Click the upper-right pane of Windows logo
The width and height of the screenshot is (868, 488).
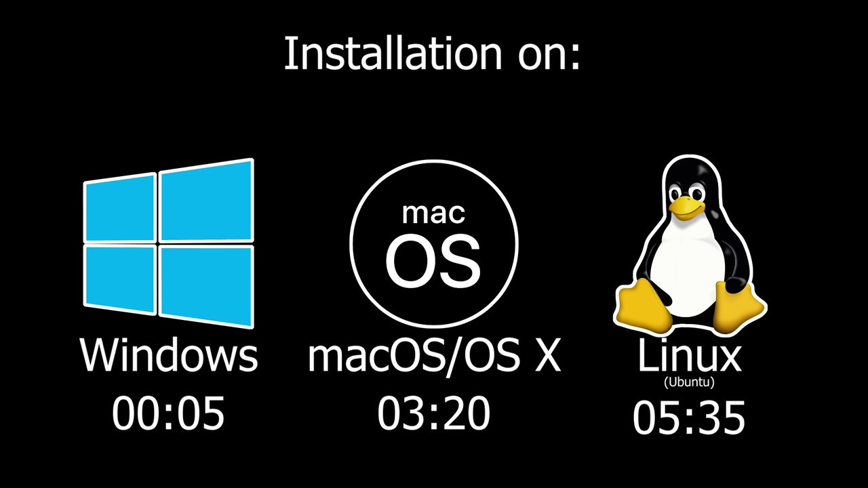[206, 201]
